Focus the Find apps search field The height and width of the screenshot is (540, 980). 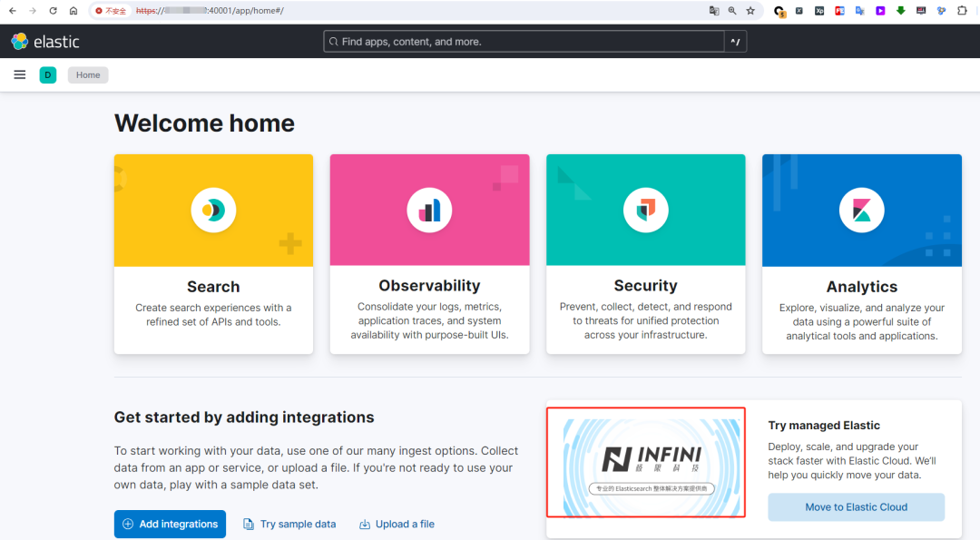tap(524, 42)
